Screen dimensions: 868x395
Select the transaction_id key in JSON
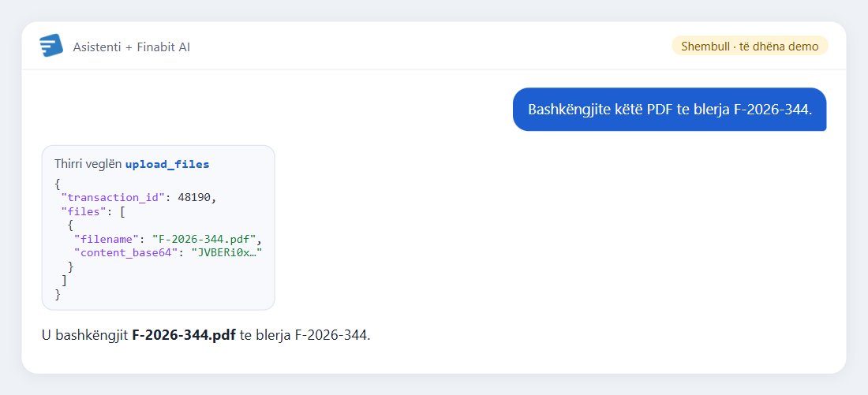click(113, 197)
